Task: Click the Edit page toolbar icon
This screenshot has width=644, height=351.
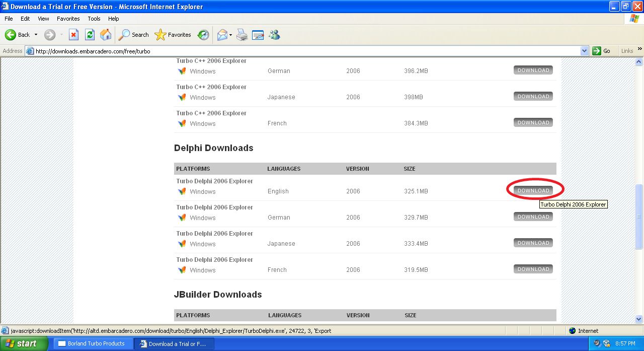Action: [x=258, y=35]
